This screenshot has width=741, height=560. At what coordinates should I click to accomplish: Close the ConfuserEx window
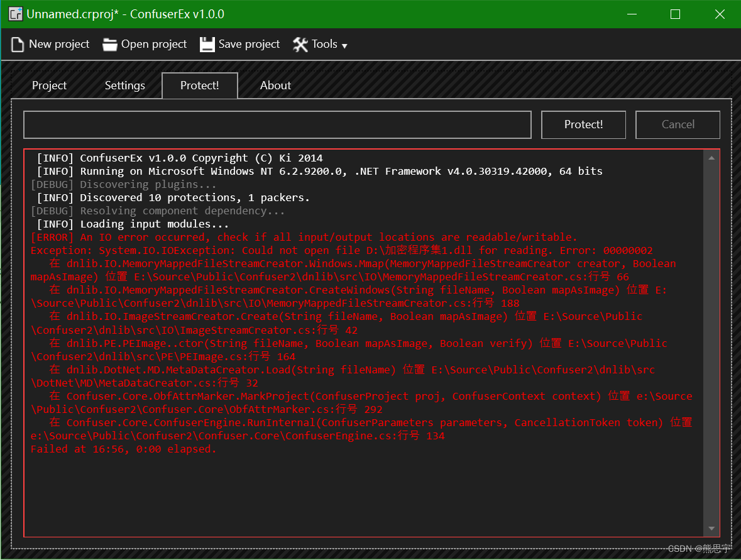[x=719, y=14]
